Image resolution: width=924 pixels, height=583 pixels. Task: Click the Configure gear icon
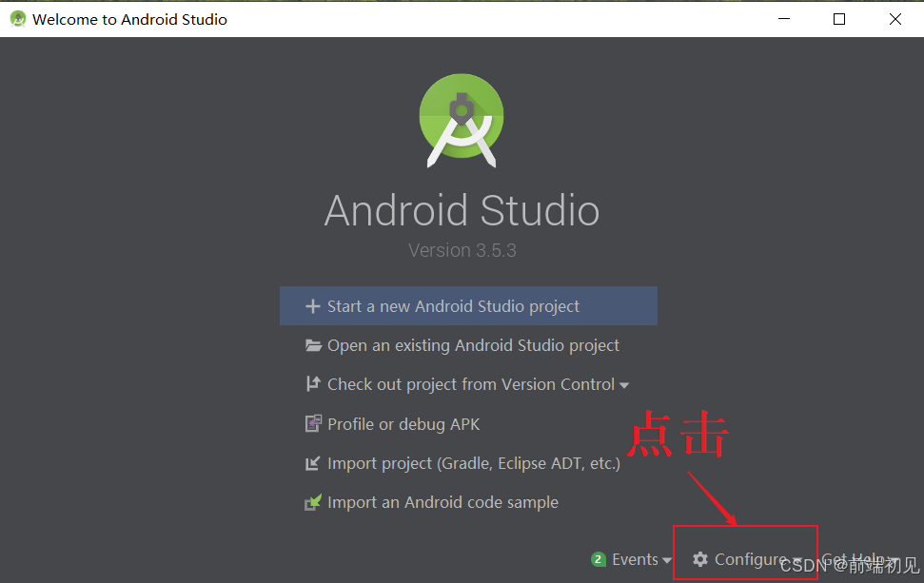[x=700, y=559]
